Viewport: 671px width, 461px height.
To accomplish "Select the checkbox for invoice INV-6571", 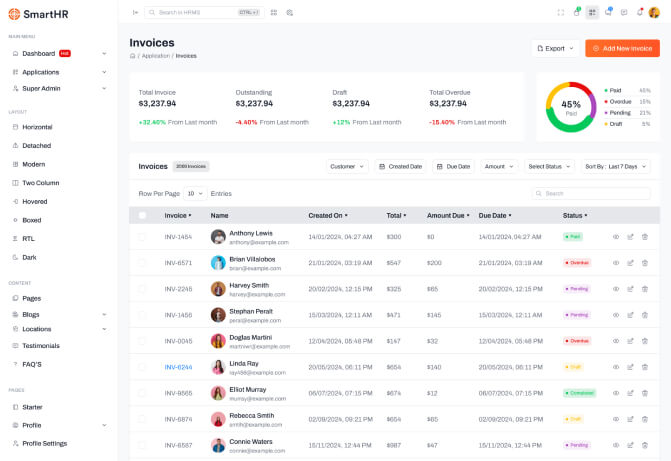I will pyautogui.click(x=142, y=263).
